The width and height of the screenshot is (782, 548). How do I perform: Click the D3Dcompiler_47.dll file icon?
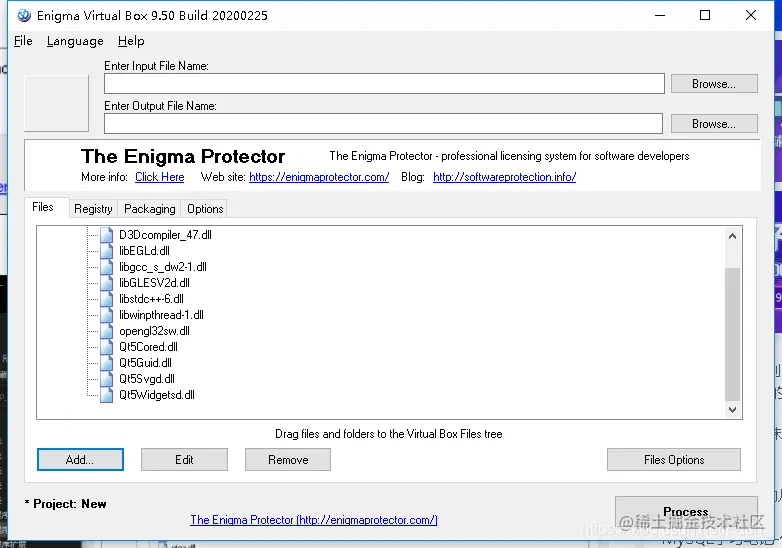click(x=106, y=235)
